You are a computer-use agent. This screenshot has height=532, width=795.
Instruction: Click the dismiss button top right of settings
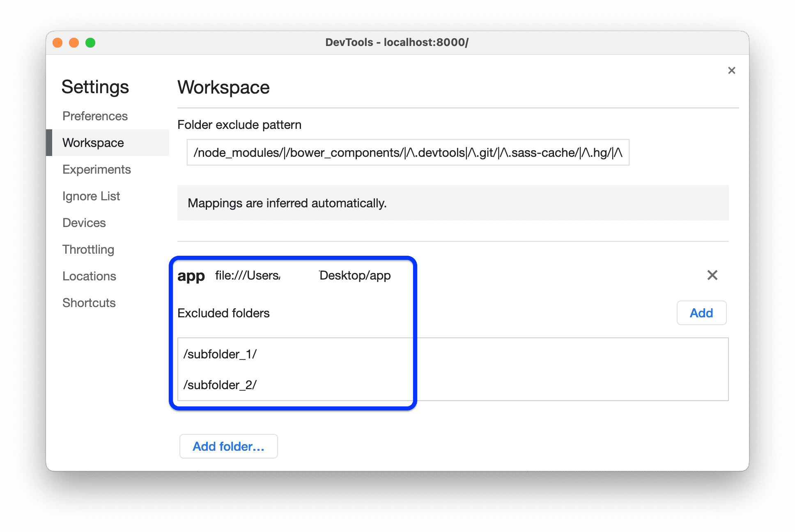tap(731, 70)
